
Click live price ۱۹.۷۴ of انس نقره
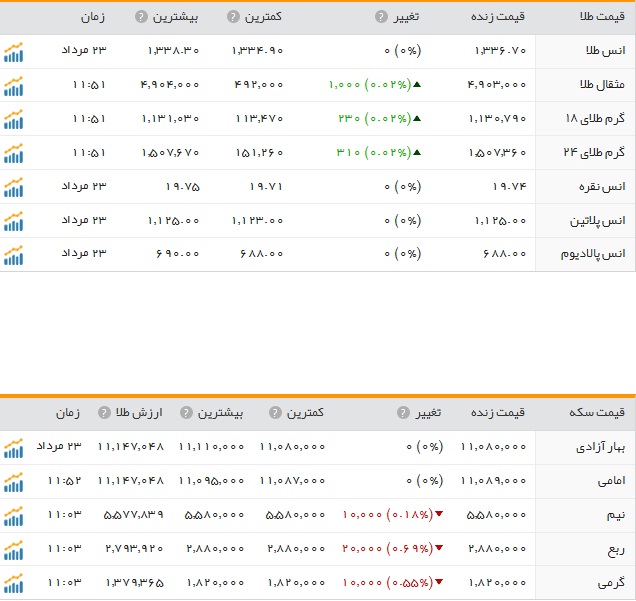[509, 187]
